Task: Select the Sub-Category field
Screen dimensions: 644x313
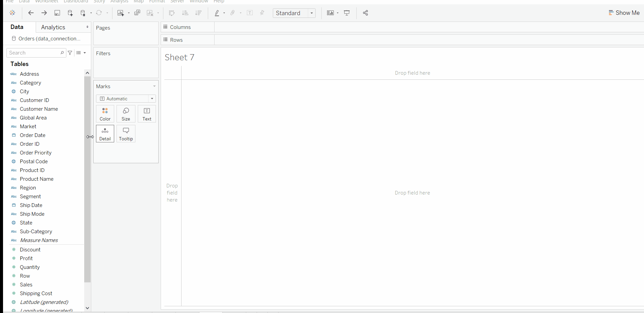Action: pos(36,232)
